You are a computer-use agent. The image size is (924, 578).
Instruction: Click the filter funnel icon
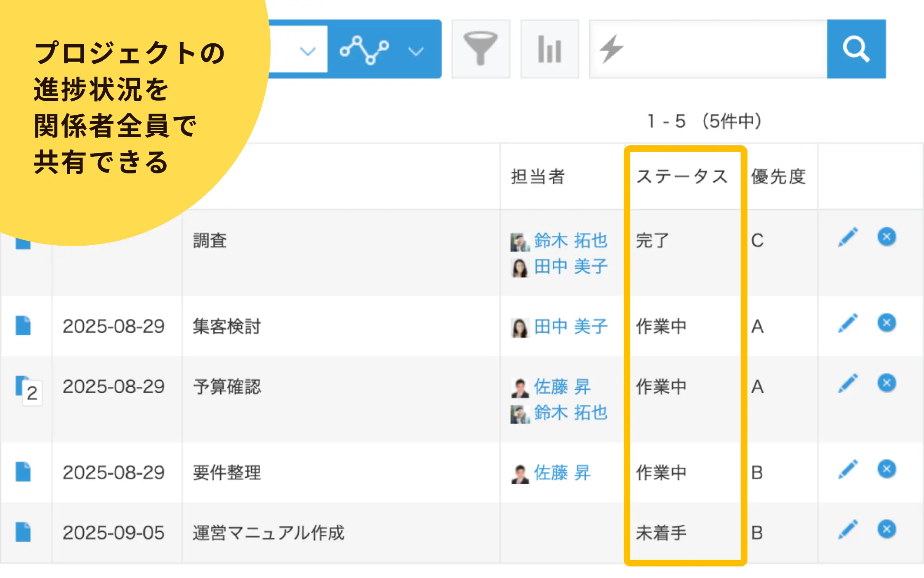click(x=481, y=49)
